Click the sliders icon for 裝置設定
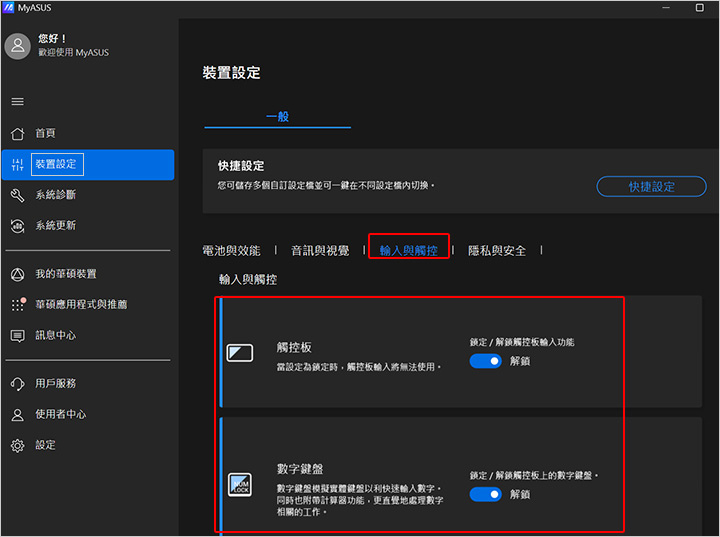This screenshot has width=720, height=537. click(x=17, y=164)
